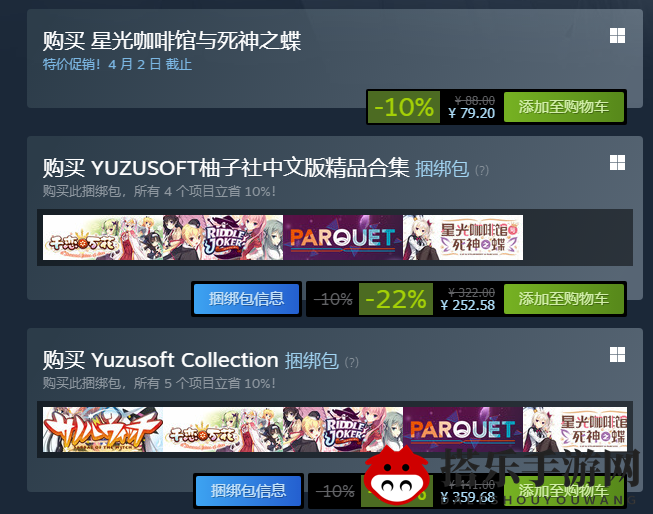The width and height of the screenshot is (653, 514).
Task: Click the (?) help icon beside YUZUSOFT柚子社 捆绑包
Action: 482,170
